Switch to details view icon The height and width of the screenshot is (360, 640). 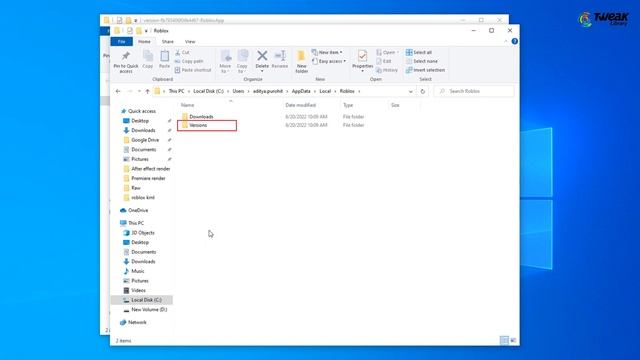pos(504,340)
